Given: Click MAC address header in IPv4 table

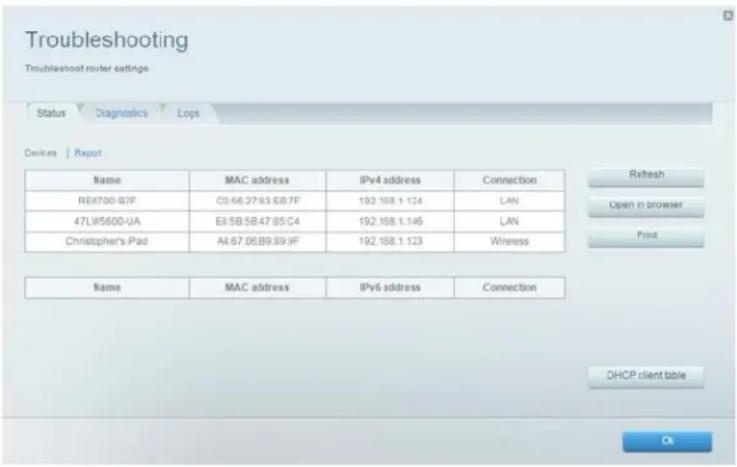Looking at the screenshot, I should [258, 180].
